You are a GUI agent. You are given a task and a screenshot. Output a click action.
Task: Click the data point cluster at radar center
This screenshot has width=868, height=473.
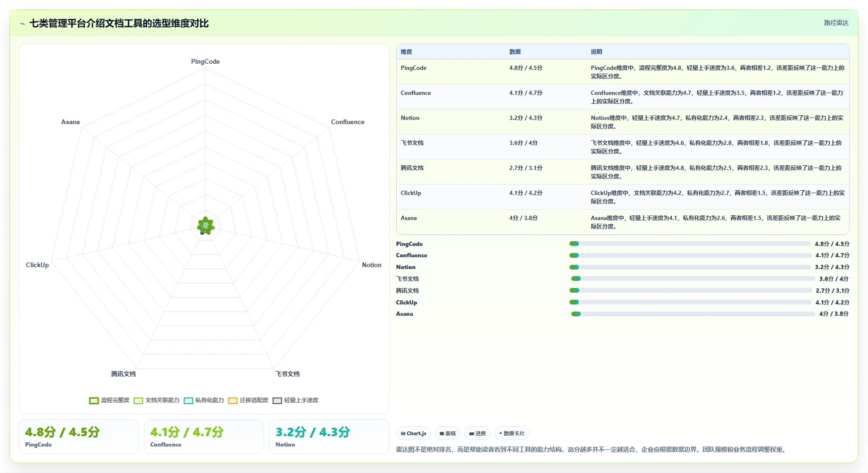click(x=205, y=226)
